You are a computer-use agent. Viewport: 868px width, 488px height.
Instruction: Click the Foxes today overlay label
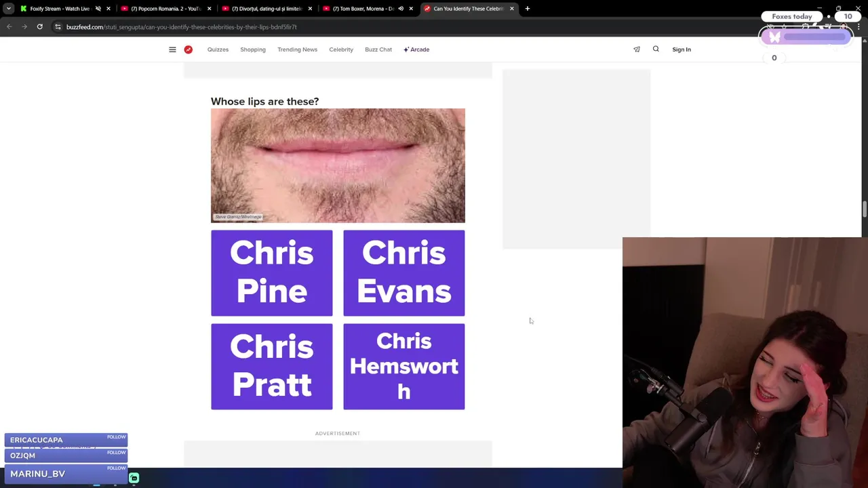point(791,16)
